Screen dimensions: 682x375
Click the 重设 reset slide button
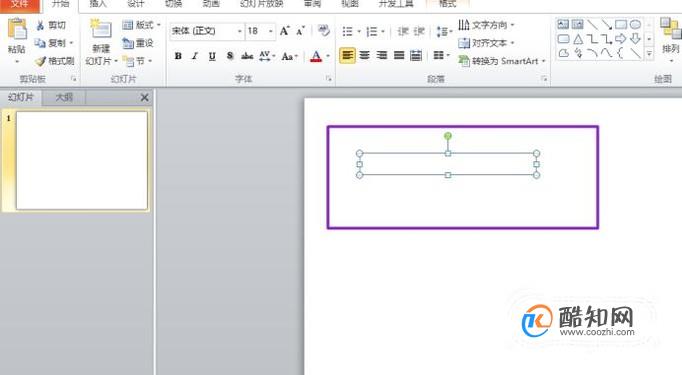point(138,43)
